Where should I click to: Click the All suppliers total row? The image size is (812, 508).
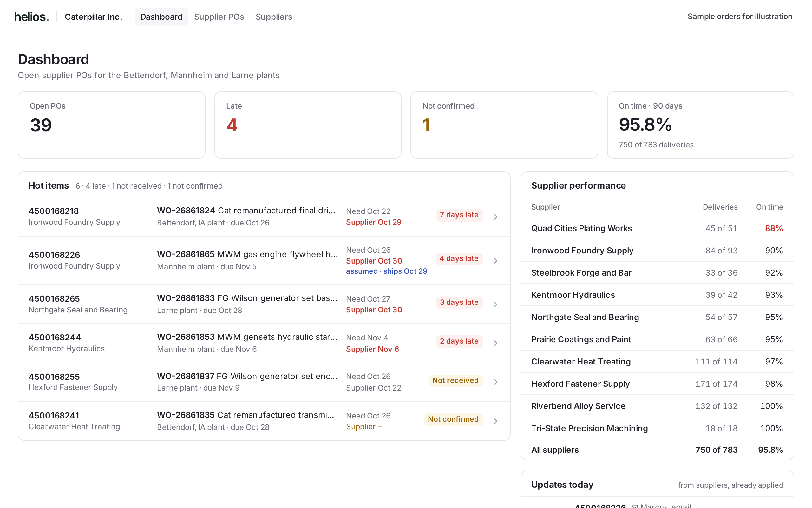click(657, 450)
